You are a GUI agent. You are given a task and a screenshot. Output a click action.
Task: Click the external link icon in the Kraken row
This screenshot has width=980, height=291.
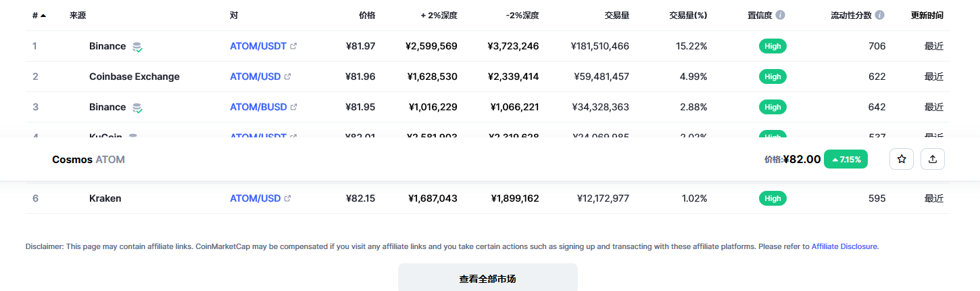pyautogui.click(x=287, y=198)
